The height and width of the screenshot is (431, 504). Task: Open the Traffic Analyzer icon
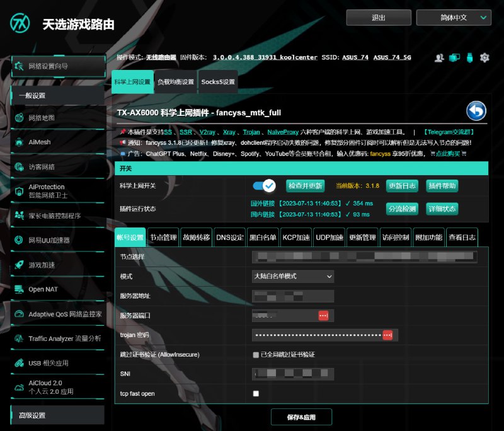(x=20, y=338)
